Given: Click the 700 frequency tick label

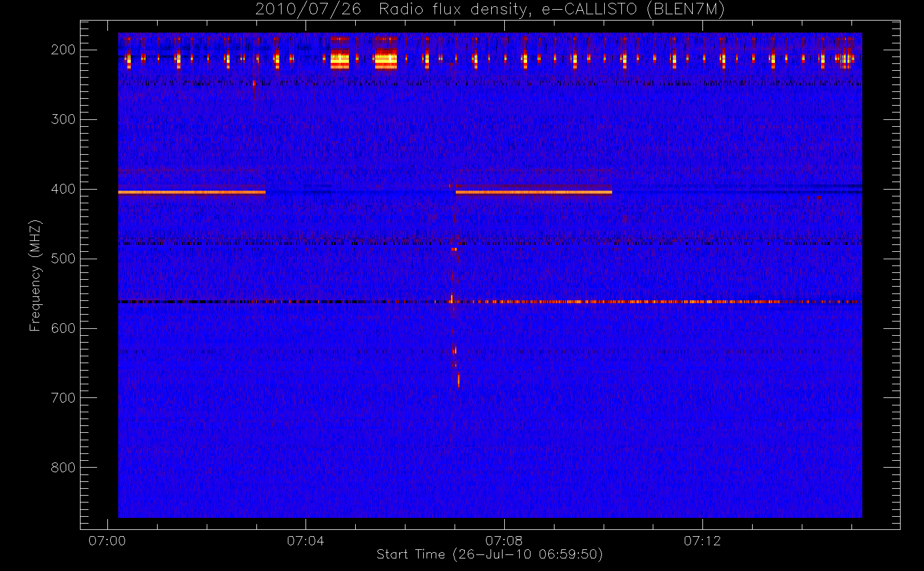Looking at the screenshot, I should (x=63, y=398).
